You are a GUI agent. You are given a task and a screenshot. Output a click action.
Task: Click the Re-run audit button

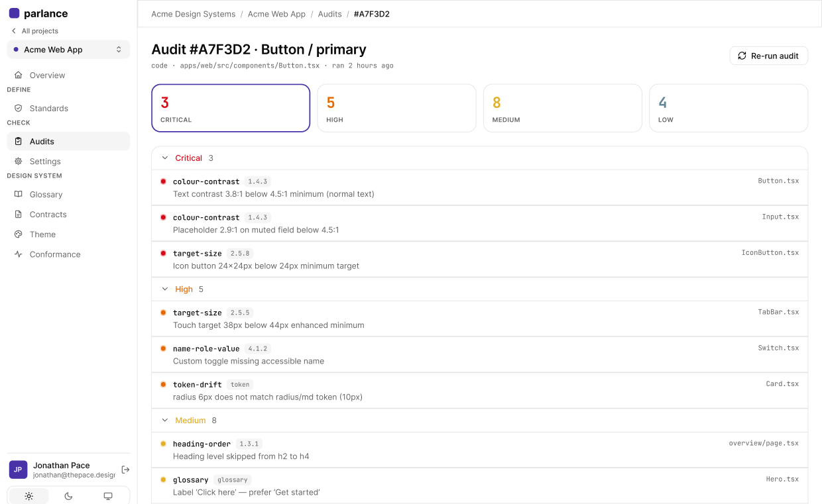pyautogui.click(x=768, y=56)
